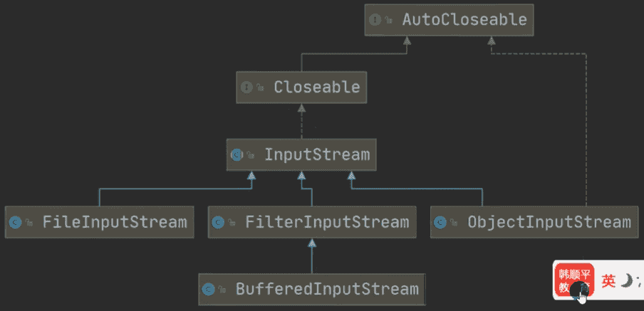
Task: Select the FileInputStream class label
Action: click(x=114, y=222)
